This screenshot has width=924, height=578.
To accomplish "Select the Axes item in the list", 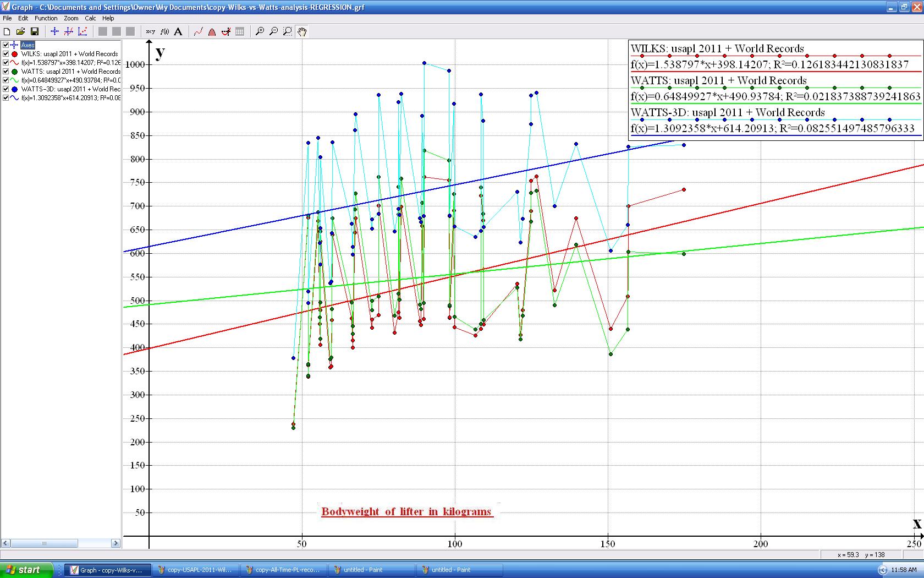I will [x=28, y=45].
